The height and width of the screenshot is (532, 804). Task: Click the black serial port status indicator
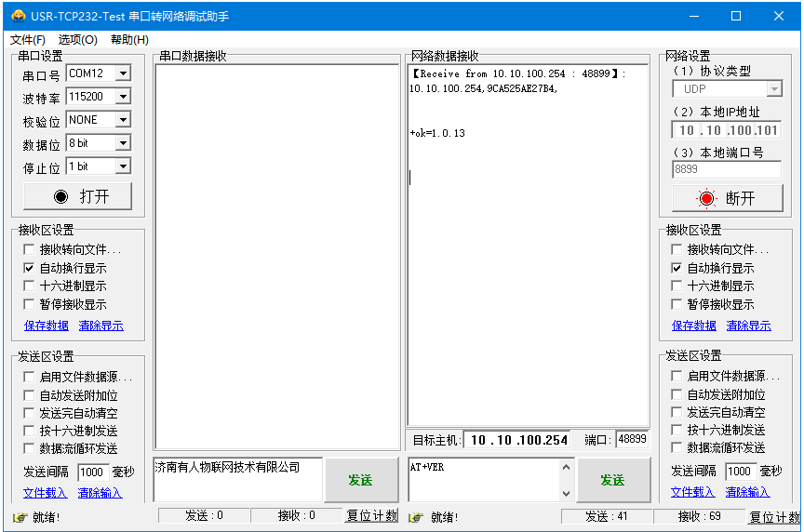(x=61, y=196)
